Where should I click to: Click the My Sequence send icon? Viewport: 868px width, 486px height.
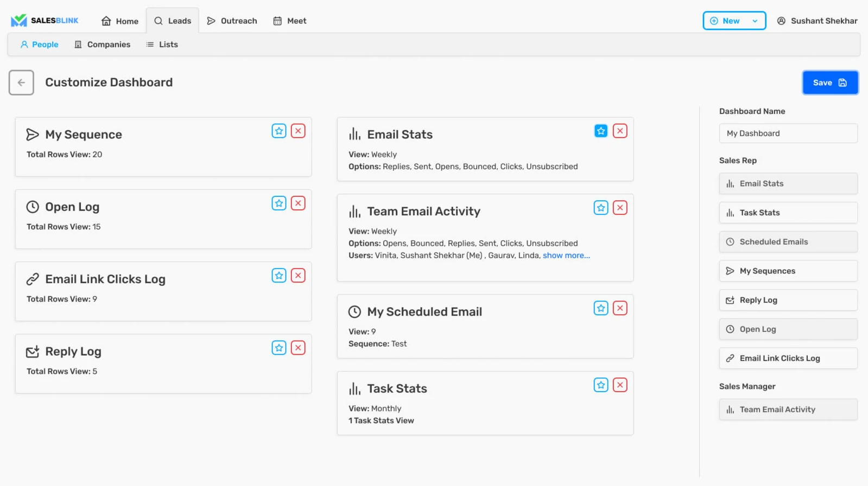coord(33,135)
